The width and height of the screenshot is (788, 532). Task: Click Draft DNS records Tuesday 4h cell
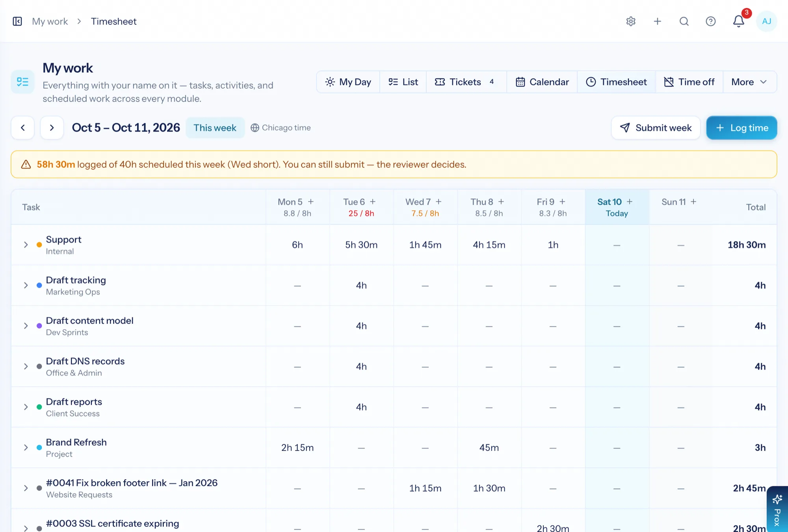point(361,366)
